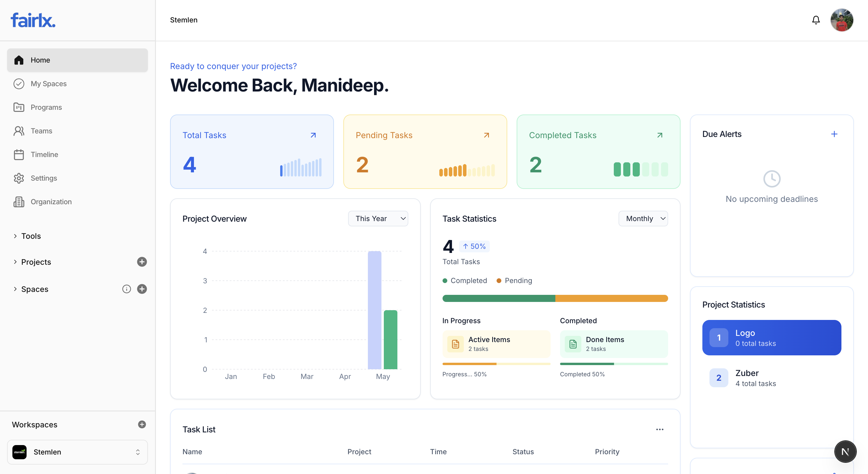Open Organization from the sidebar icon
This screenshot has height=474, width=868.
tap(19, 202)
